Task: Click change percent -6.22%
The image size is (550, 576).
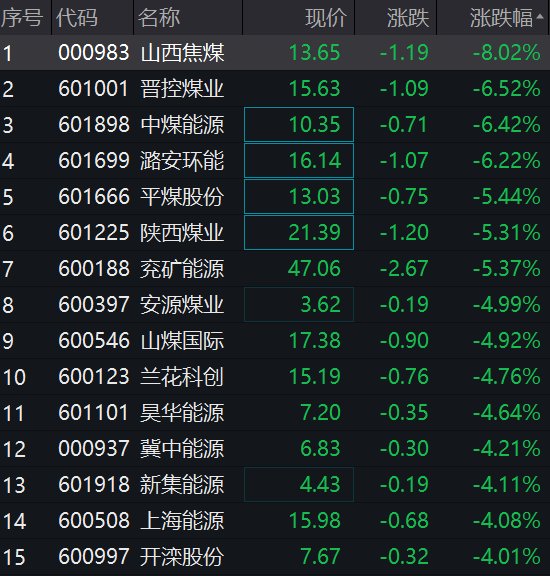Action: [x=507, y=161]
